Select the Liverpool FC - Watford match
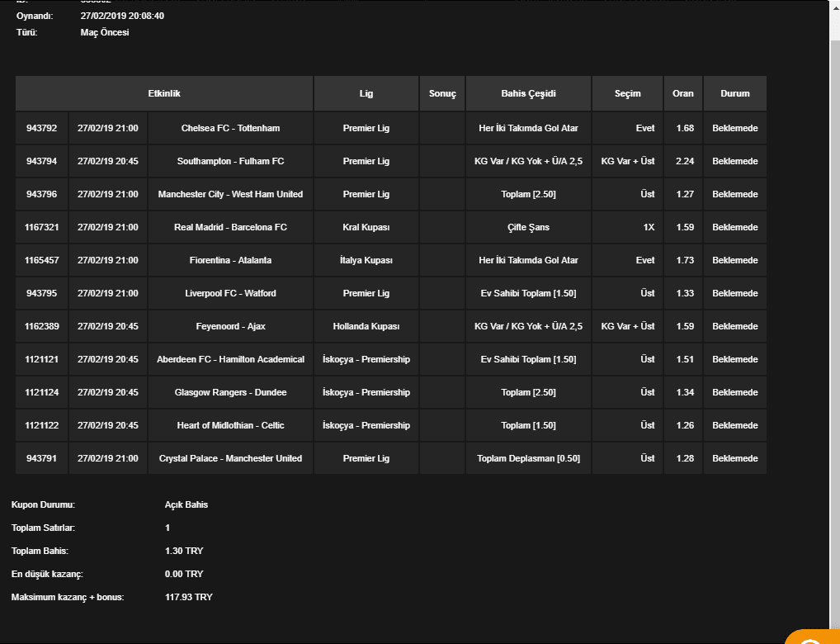Screen dimensions: 840x644 point(230,293)
